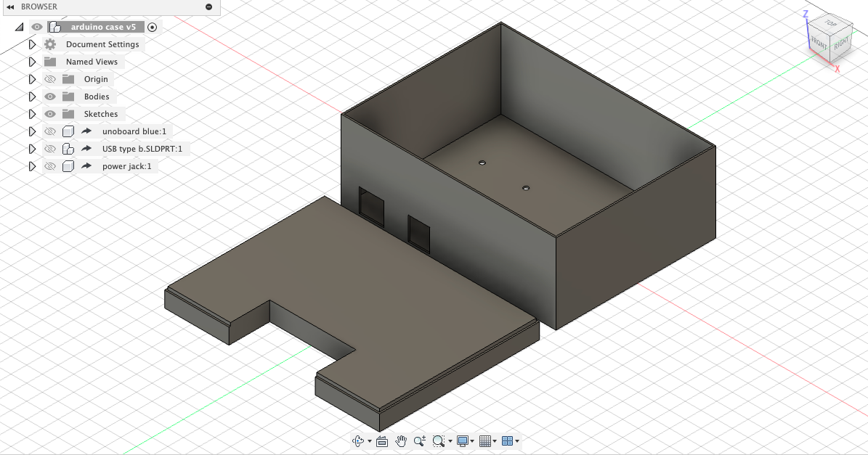Collapse the arduino case v5 root node

19,27
